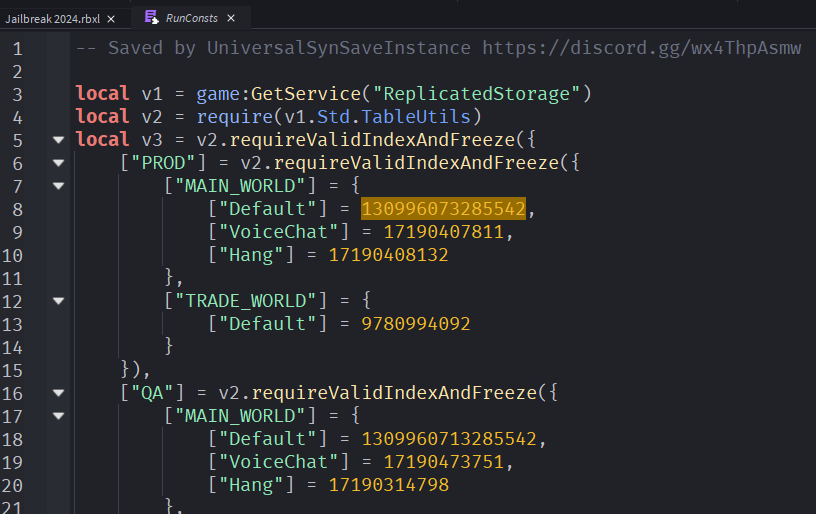Click the QA VoiceChat value 17190473751
The width and height of the screenshot is (816, 514).
tap(443, 461)
